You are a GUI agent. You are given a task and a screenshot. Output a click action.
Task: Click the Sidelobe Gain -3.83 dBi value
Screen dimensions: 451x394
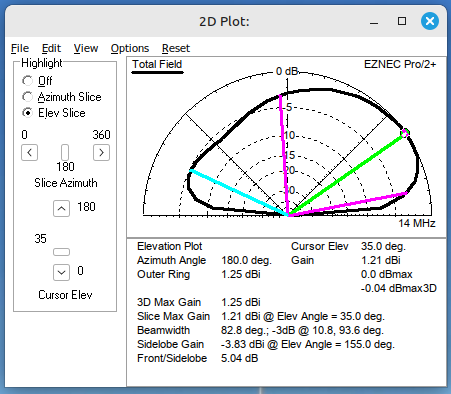coord(240,344)
